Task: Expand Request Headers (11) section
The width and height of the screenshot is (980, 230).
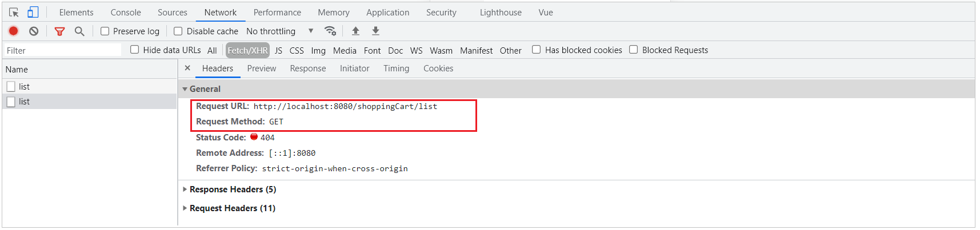Action: [x=232, y=208]
